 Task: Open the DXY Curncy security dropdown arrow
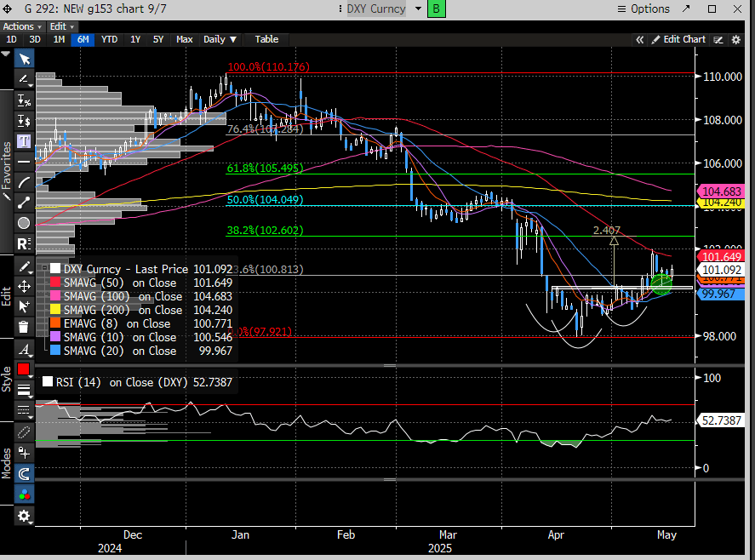point(418,9)
